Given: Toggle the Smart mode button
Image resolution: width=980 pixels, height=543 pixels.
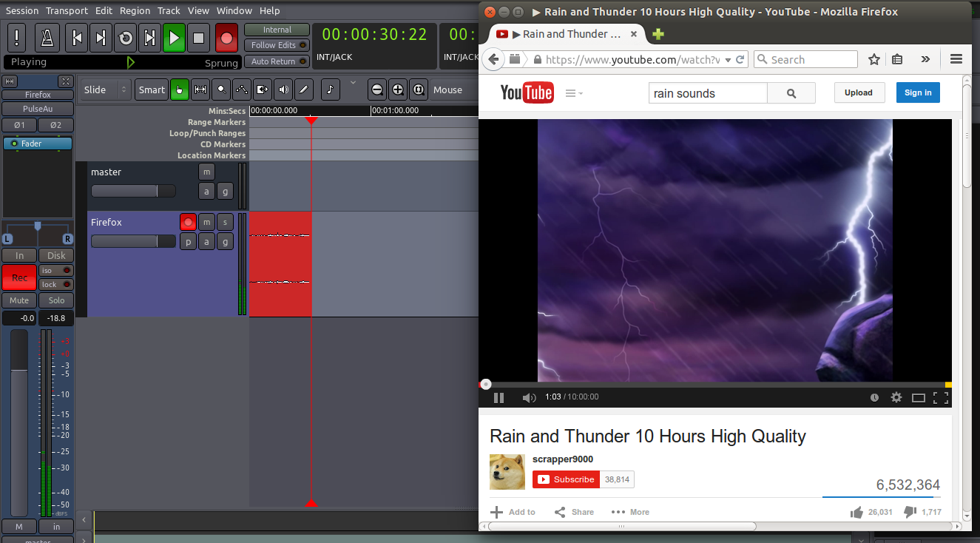Looking at the screenshot, I should point(152,90).
